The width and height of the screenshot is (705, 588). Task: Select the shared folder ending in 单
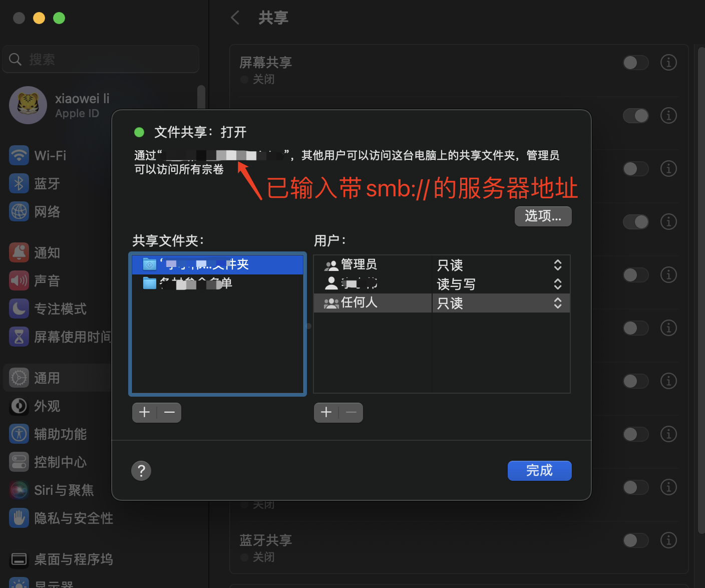click(x=218, y=283)
